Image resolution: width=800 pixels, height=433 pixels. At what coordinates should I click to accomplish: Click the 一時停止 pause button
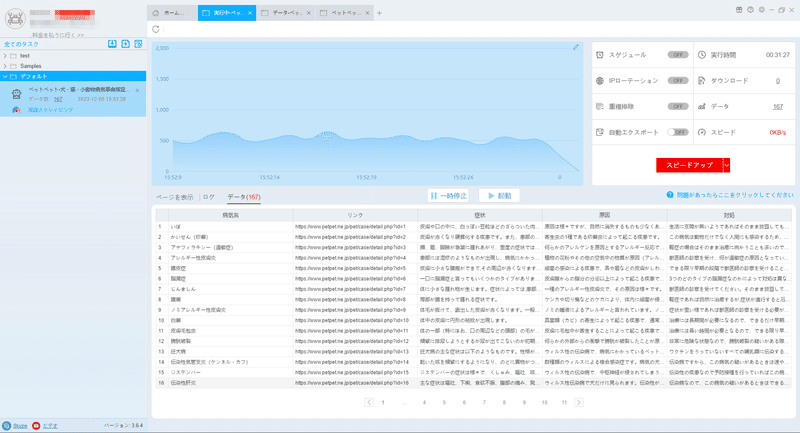click(448, 195)
